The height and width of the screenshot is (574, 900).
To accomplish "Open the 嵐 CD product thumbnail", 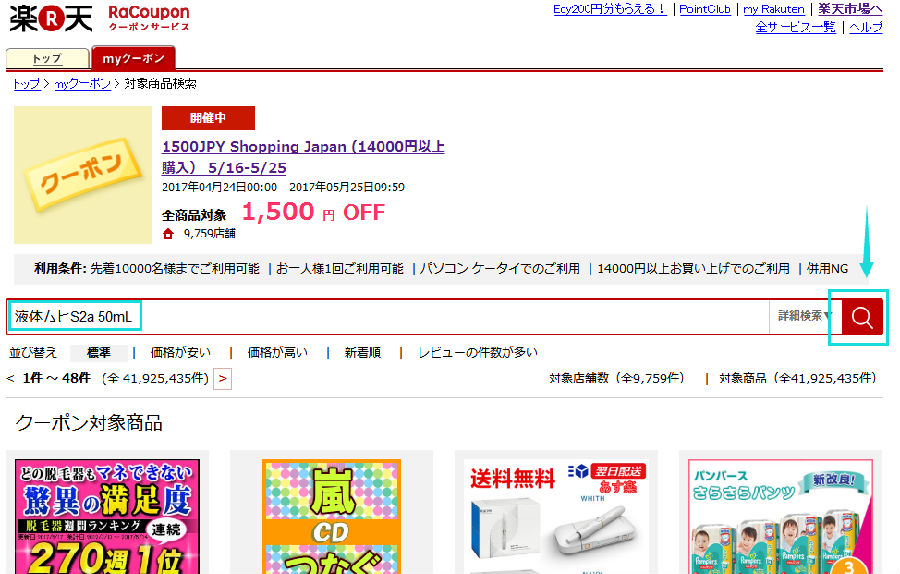I will pos(331,516).
